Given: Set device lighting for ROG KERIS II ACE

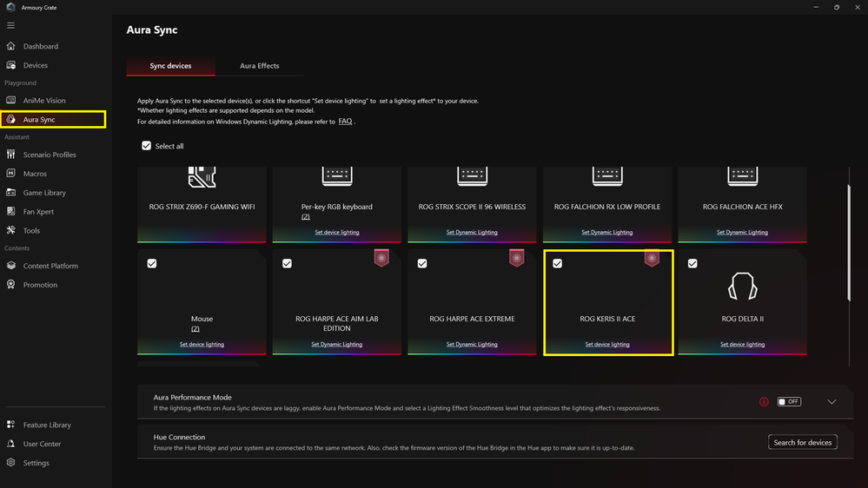Looking at the screenshot, I should (x=607, y=344).
